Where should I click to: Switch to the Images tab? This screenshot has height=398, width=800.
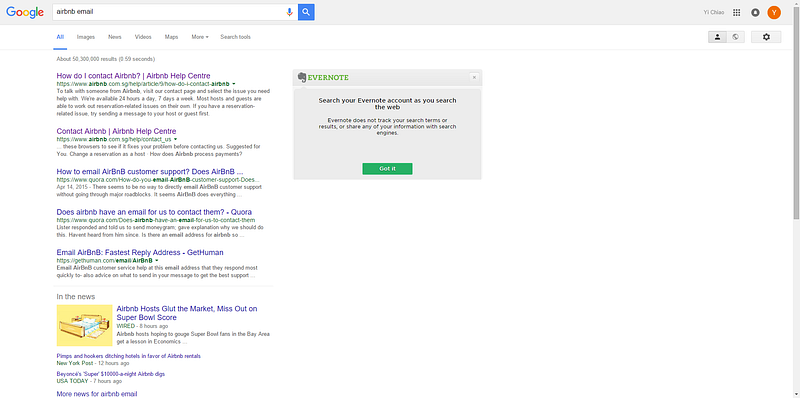coord(86,37)
